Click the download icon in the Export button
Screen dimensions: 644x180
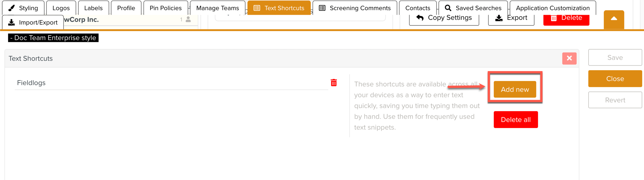[x=498, y=17]
